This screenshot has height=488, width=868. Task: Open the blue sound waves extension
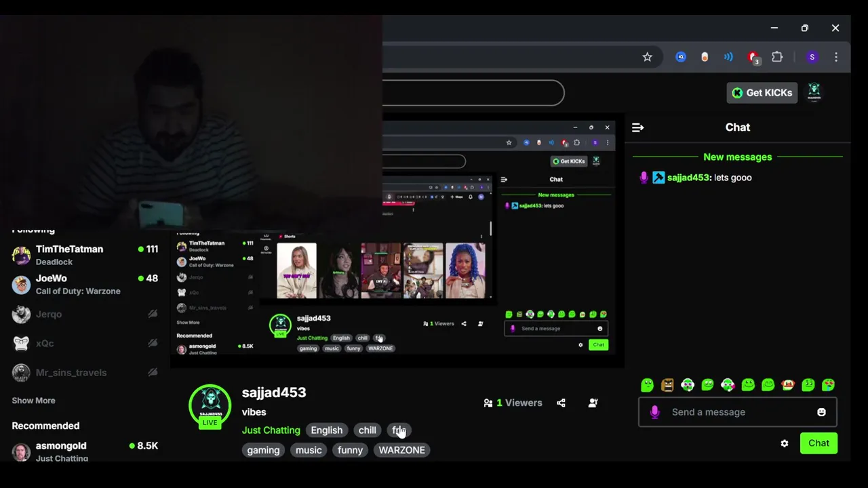[728, 57]
